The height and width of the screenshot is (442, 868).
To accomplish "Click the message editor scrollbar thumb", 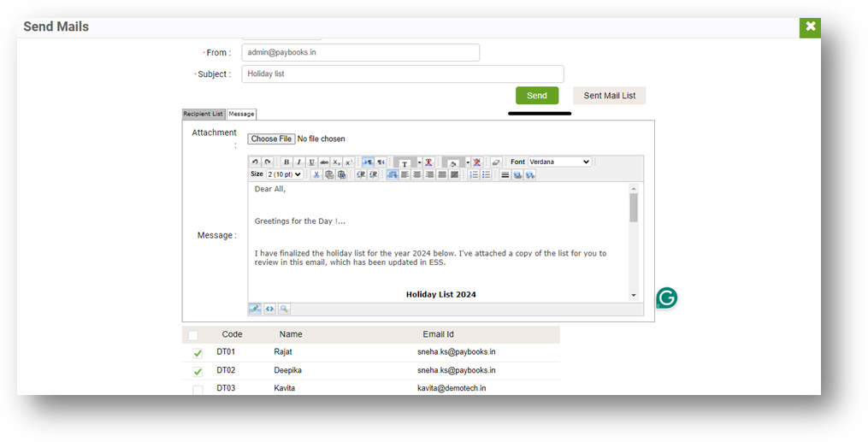I will [x=634, y=208].
